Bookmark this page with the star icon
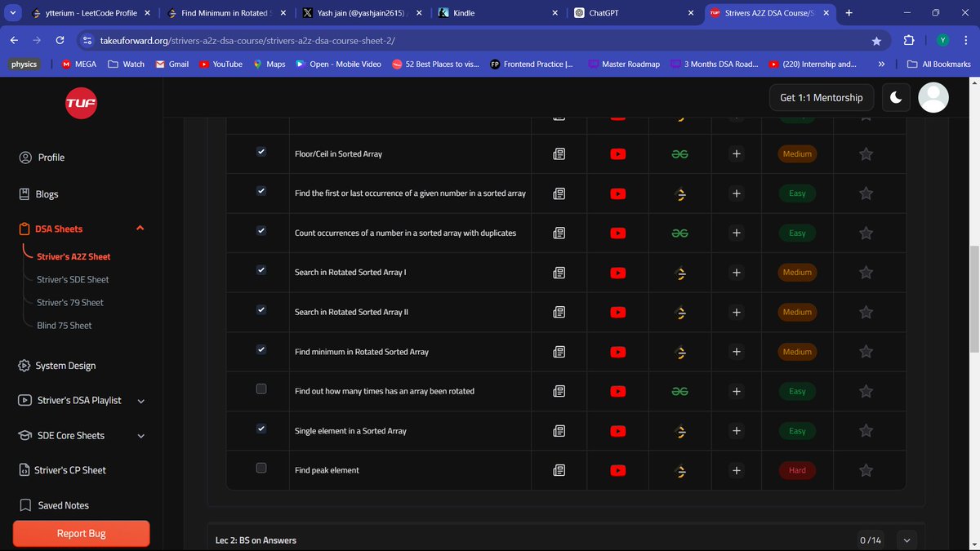The image size is (980, 551). tap(876, 41)
